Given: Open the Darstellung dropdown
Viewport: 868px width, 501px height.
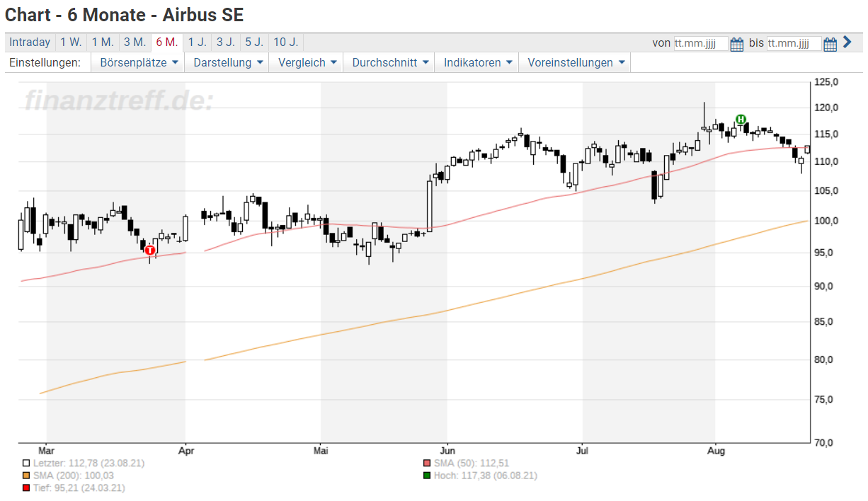Looking at the screenshot, I should point(227,62).
